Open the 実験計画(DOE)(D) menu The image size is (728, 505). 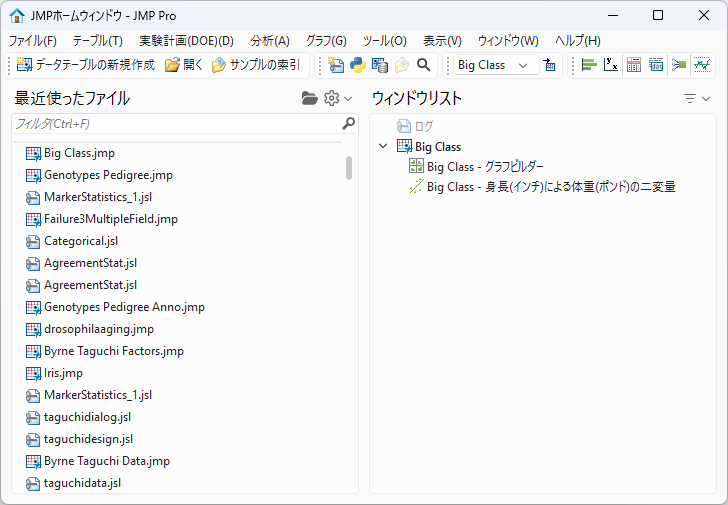click(187, 41)
